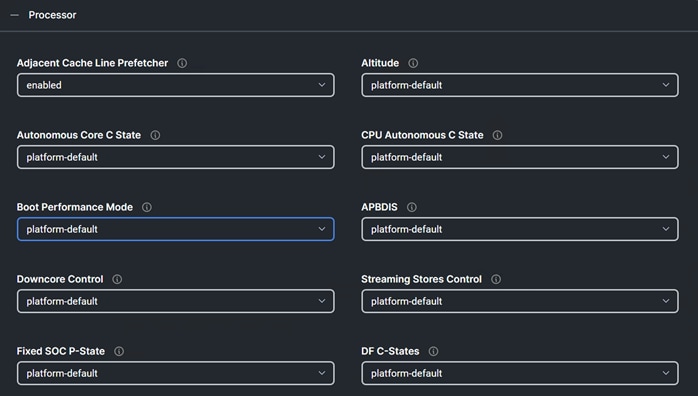The height and width of the screenshot is (396, 698).
Task: Open Streaming Stores Control dropdown
Action: (520, 301)
